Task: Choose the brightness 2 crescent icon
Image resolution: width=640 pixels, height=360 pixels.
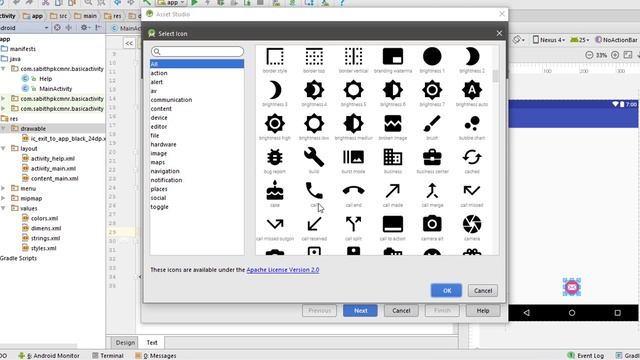Action: [x=471, y=57]
